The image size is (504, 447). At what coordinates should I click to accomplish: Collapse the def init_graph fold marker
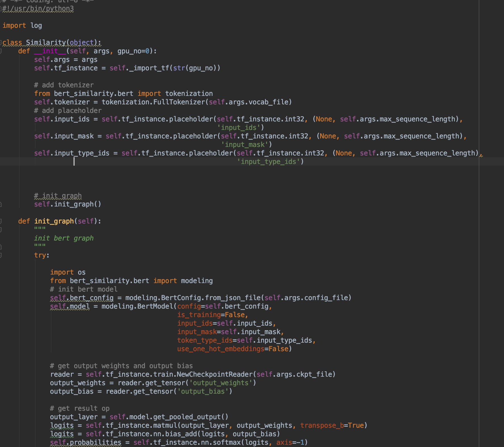tap(1, 221)
